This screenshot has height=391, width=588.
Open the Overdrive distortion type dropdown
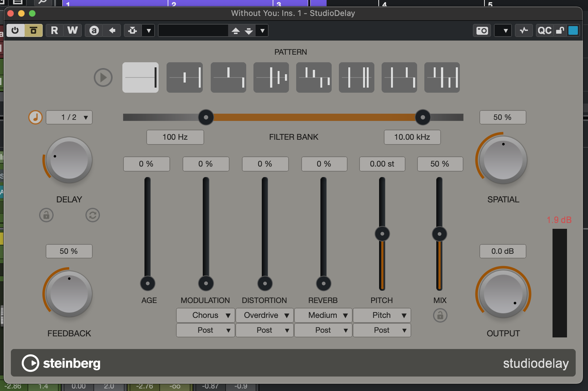pos(264,315)
